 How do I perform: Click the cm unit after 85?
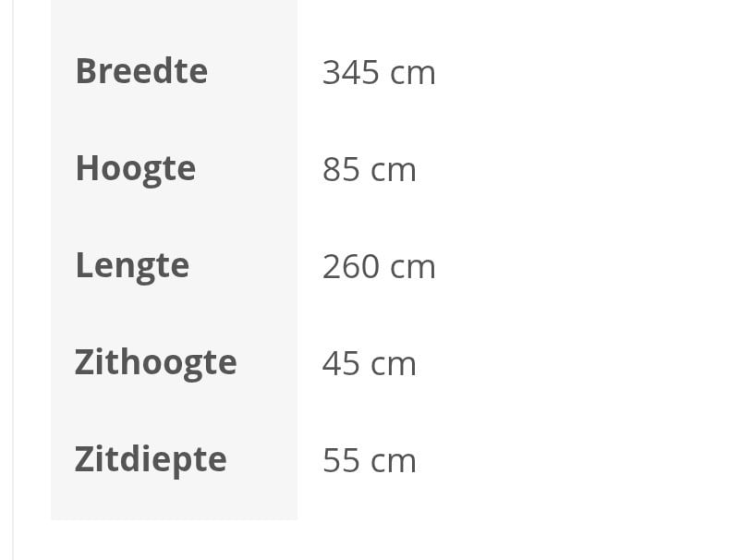pyautogui.click(x=394, y=171)
